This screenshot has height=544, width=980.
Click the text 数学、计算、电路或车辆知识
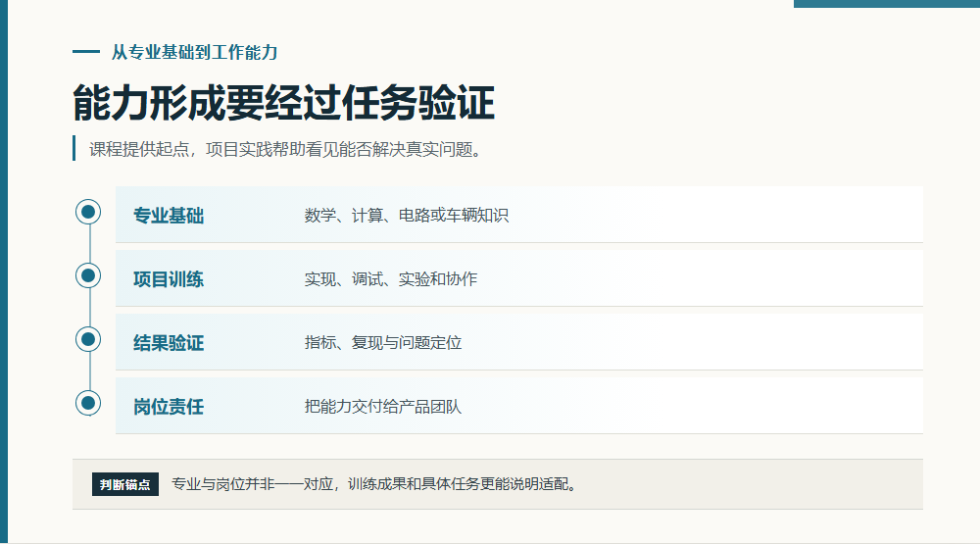(407, 216)
